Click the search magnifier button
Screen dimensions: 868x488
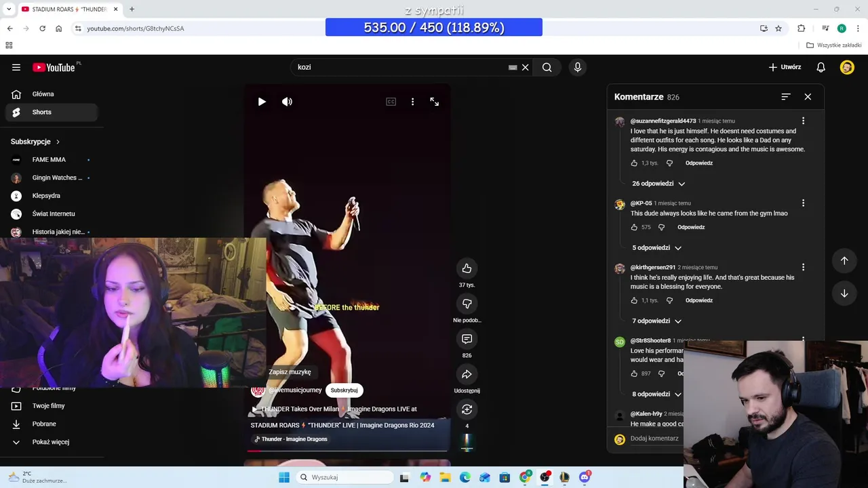point(547,67)
